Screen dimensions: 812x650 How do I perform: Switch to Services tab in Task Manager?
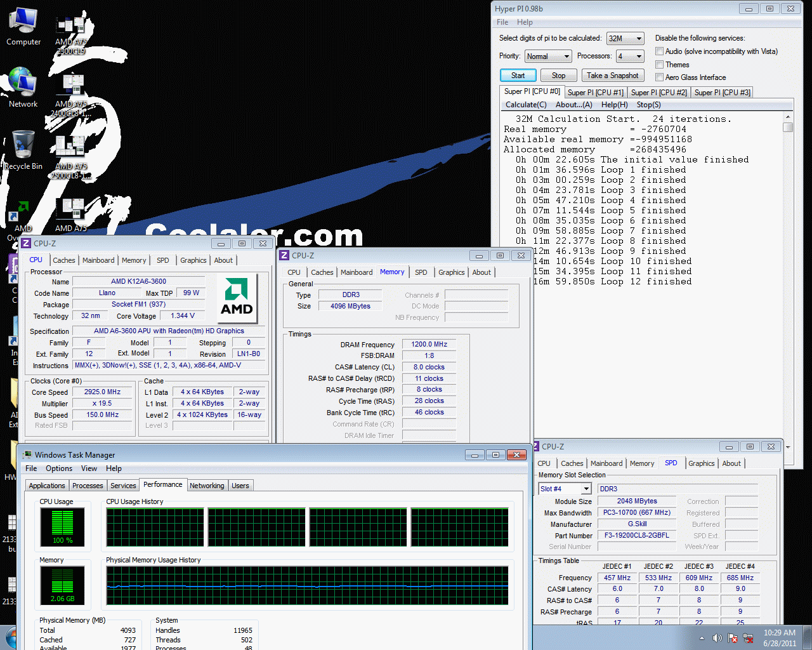point(123,486)
